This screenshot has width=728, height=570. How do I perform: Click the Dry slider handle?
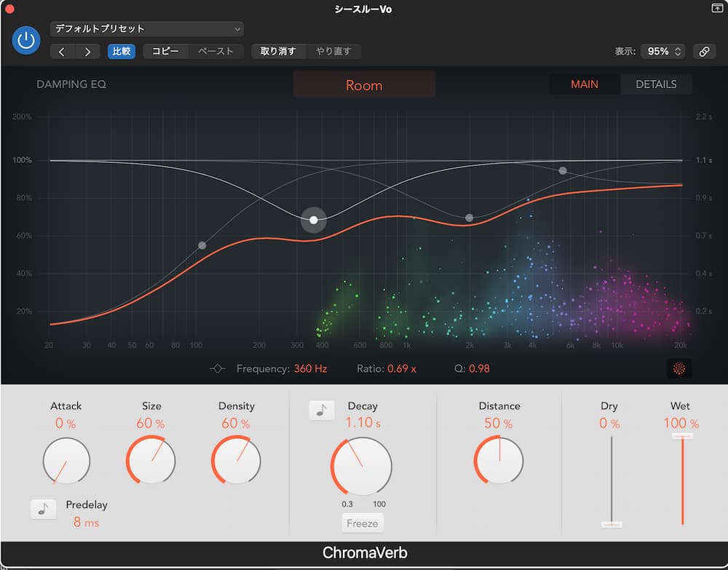(612, 525)
